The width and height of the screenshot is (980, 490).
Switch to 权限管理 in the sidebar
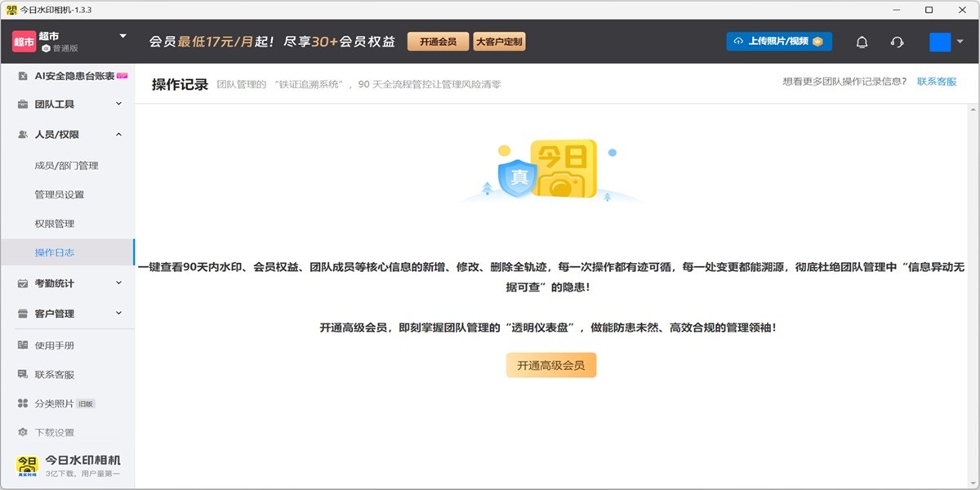pos(60,223)
